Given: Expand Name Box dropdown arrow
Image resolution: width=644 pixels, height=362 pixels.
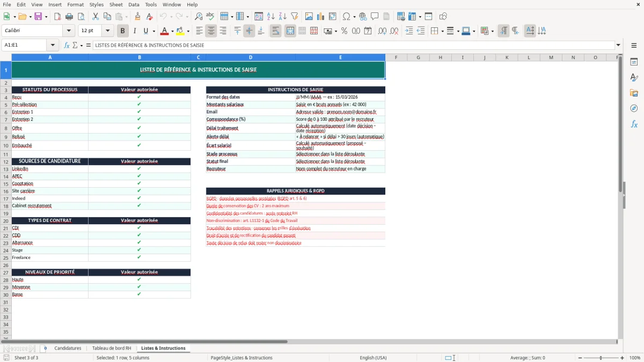Looking at the screenshot, I should (53, 45).
